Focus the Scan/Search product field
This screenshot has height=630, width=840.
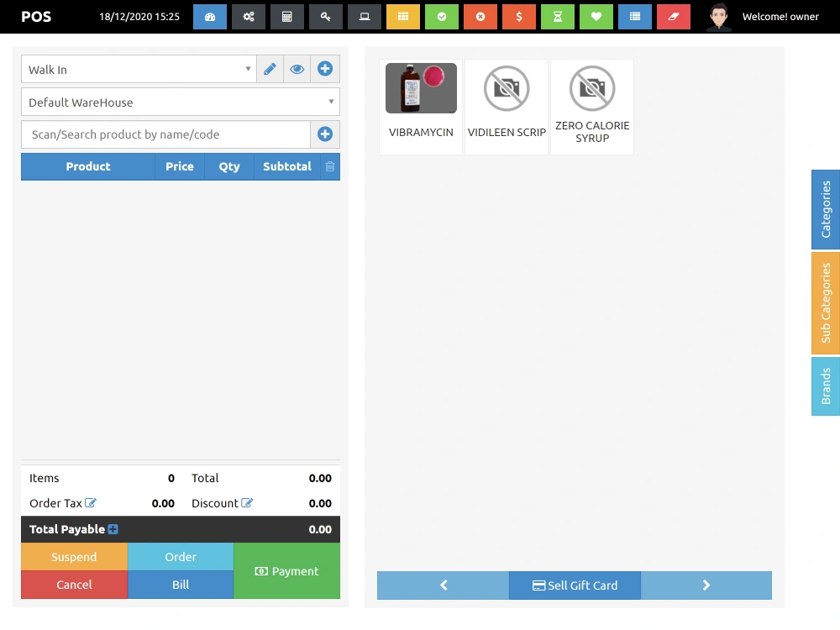165,134
